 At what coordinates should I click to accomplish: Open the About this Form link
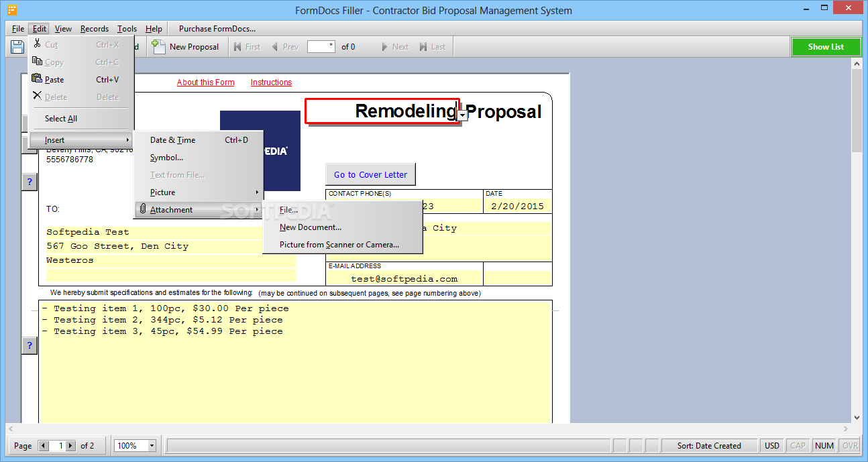pos(206,82)
